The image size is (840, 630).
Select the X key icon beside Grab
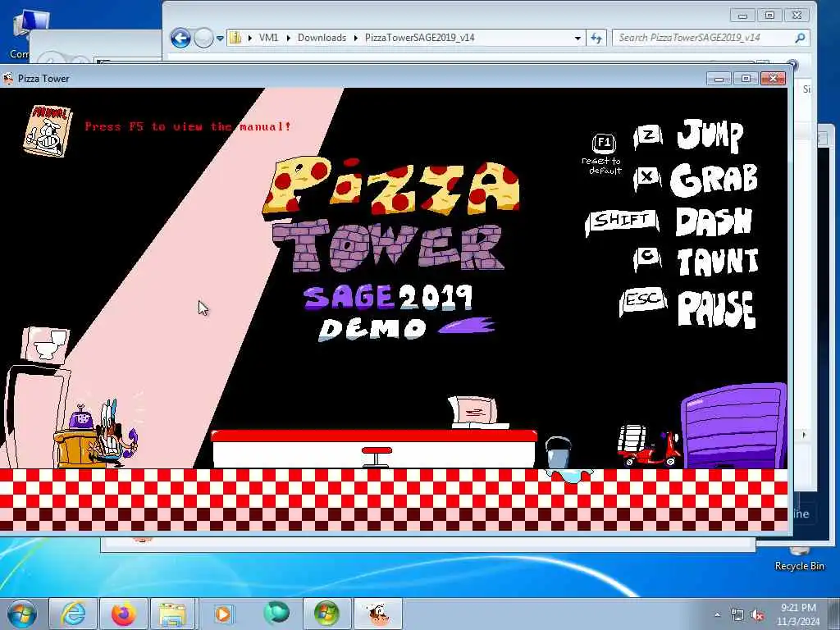point(647,177)
